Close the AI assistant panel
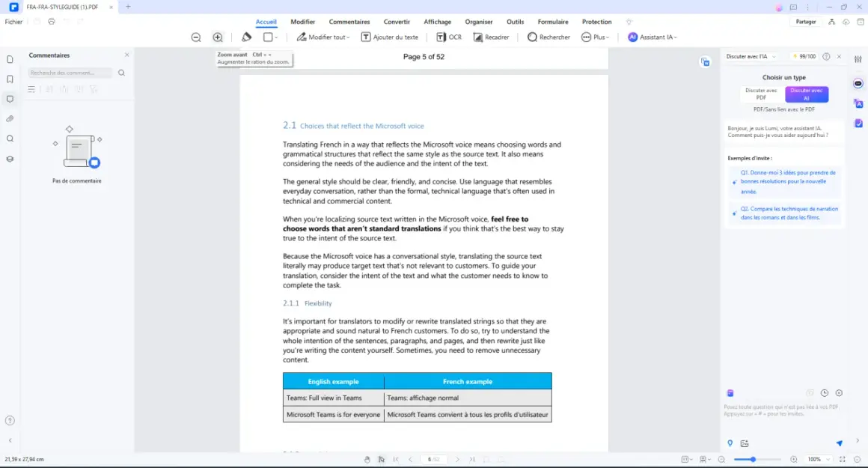The height and width of the screenshot is (468, 868). click(x=839, y=56)
